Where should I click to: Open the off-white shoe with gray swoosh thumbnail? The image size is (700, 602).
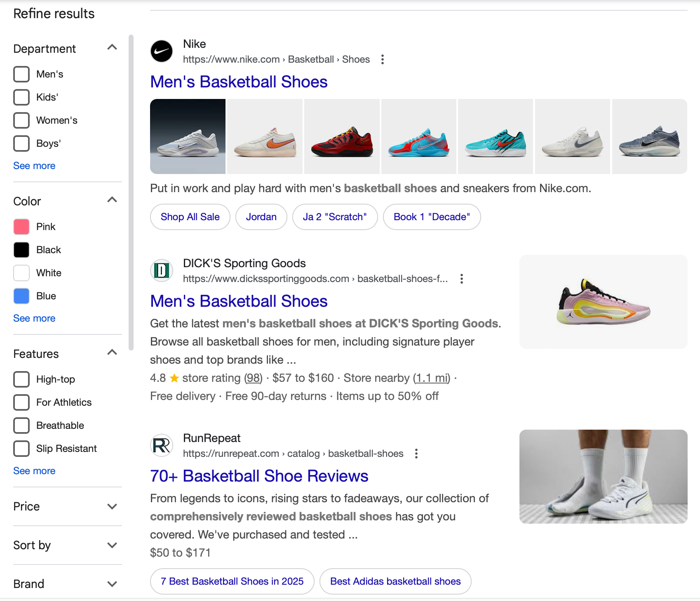(x=573, y=136)
